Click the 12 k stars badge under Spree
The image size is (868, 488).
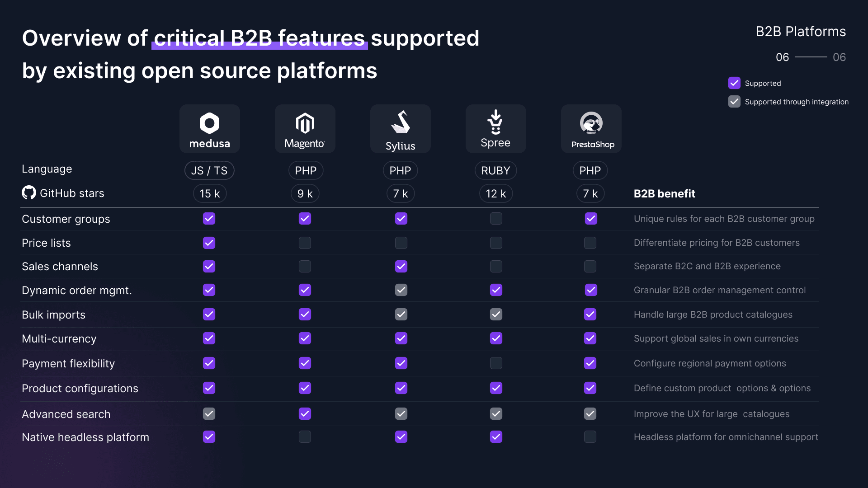(x=495, y=193)
